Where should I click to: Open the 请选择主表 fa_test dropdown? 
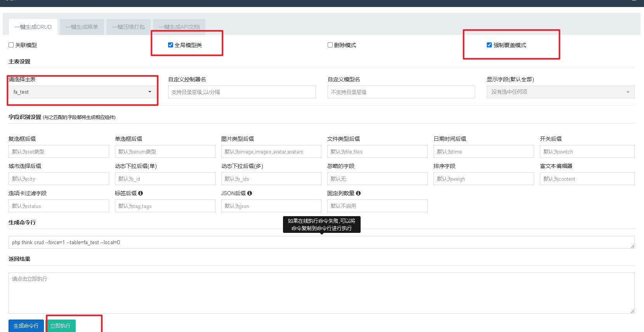tap(82, 92)
